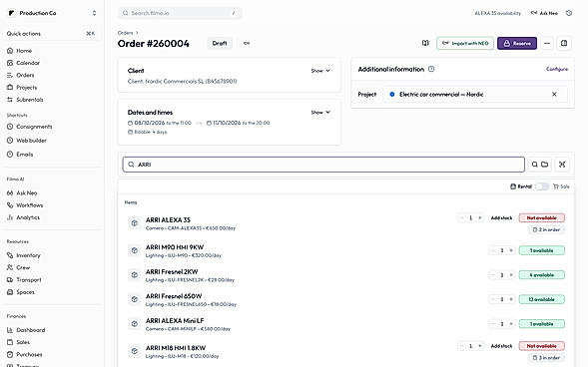Open the folder browse icon
Image resolution: width=588 pixels, height=367 pixels.
click(x=544, y=165)
